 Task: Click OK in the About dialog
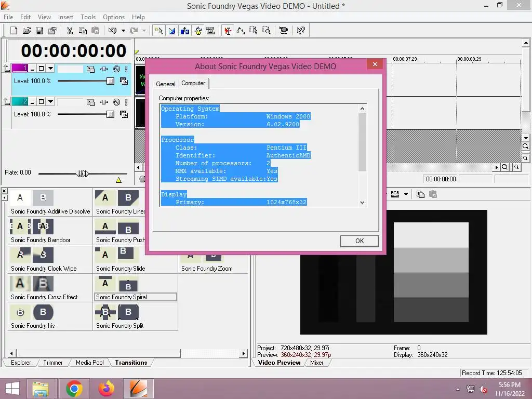tap(360, 241)
